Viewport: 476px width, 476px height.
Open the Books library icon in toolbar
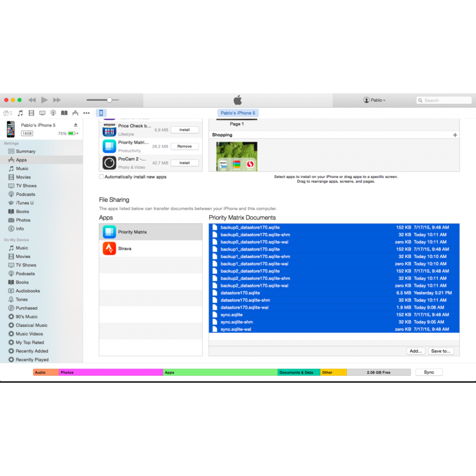point(64,113)
